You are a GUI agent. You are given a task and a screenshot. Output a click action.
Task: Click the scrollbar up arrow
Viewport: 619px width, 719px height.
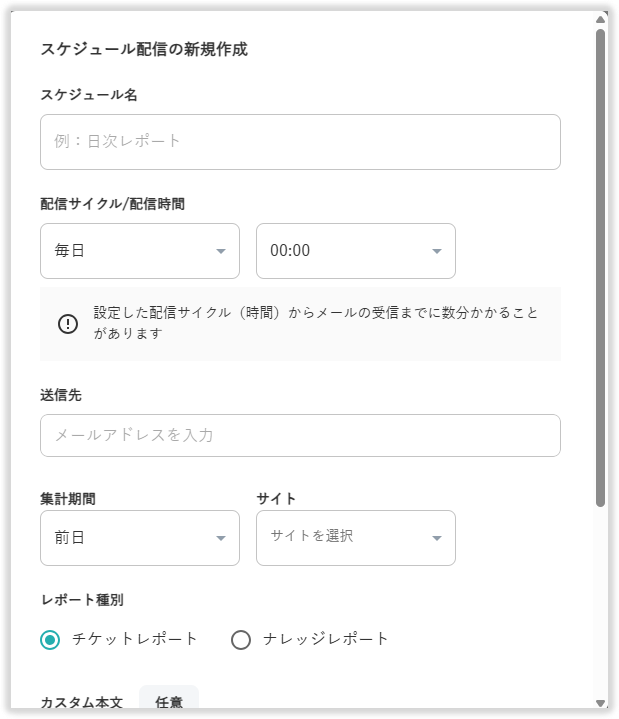point(600,19)
